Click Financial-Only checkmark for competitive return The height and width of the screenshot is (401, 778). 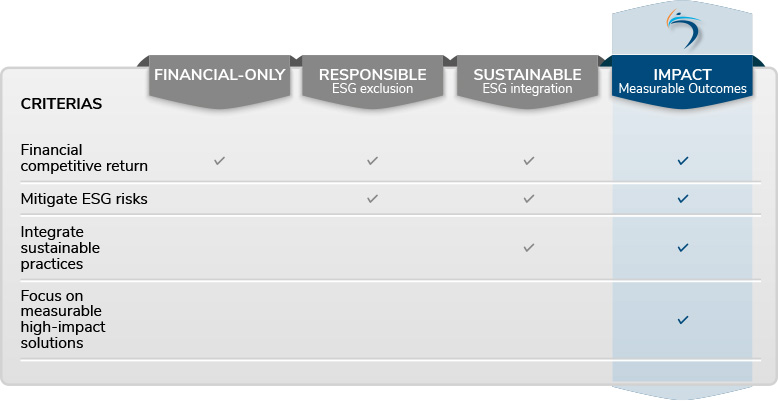pos(220,160)
